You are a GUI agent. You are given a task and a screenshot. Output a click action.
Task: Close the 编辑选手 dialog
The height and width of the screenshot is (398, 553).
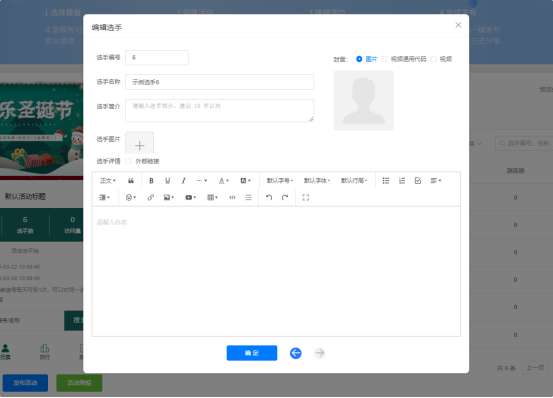tap(458, 25)
